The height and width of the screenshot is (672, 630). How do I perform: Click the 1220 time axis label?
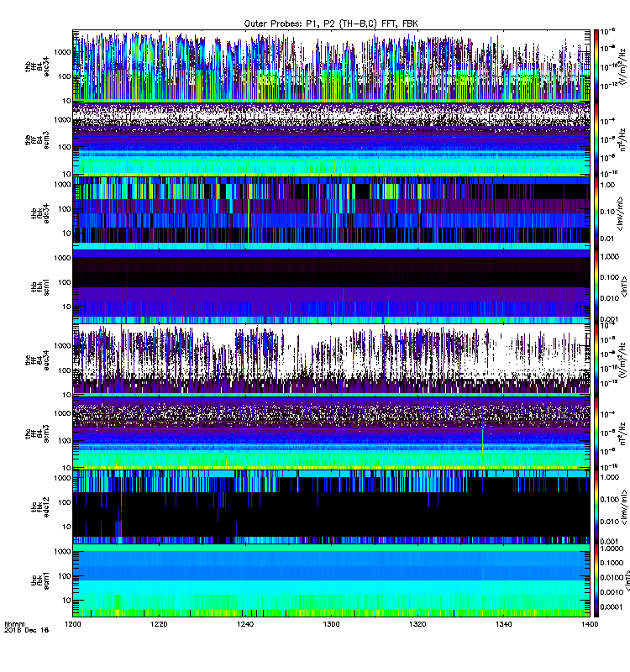coord(159,624)
